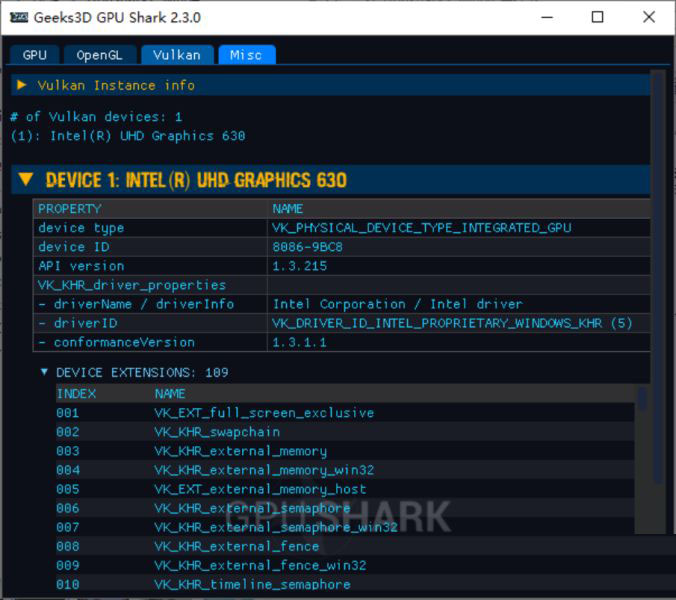Viewport: 676px width, 600px height.
Task: Collapse the Device Extensions list
Action: click(44, 372)
